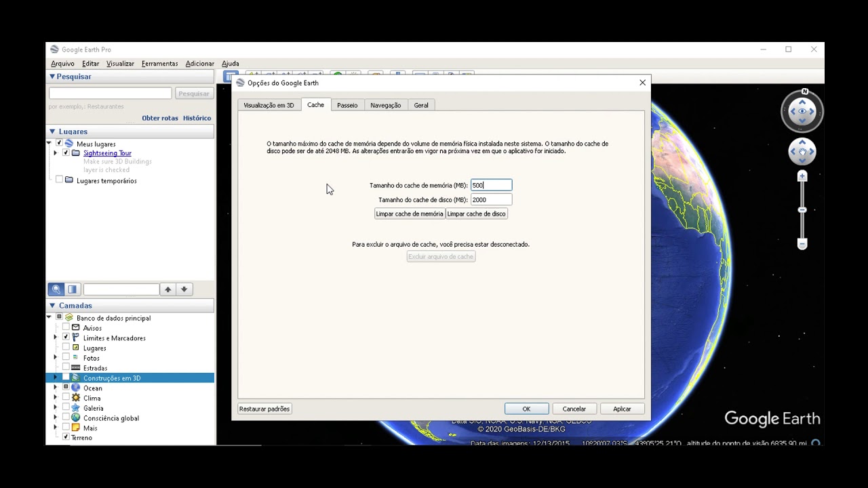This screenshot has height=488, width=868.
Task: Click the zoom-in plus button
Action: [802, 176]
